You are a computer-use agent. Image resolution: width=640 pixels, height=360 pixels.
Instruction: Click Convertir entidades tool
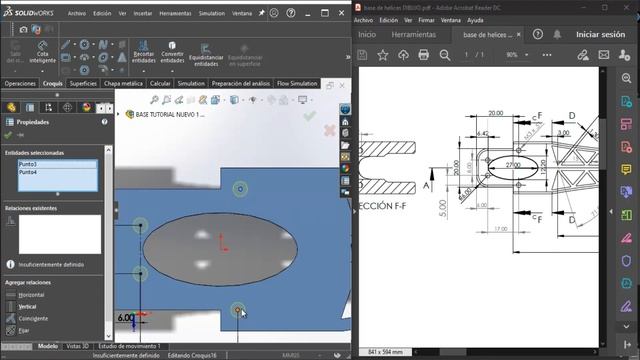pos(172,52)
